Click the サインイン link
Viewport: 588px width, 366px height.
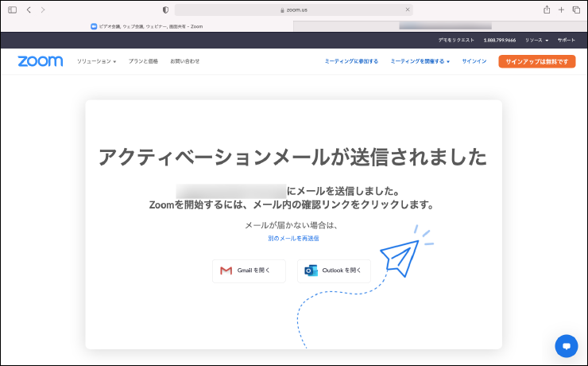(474, 61)
